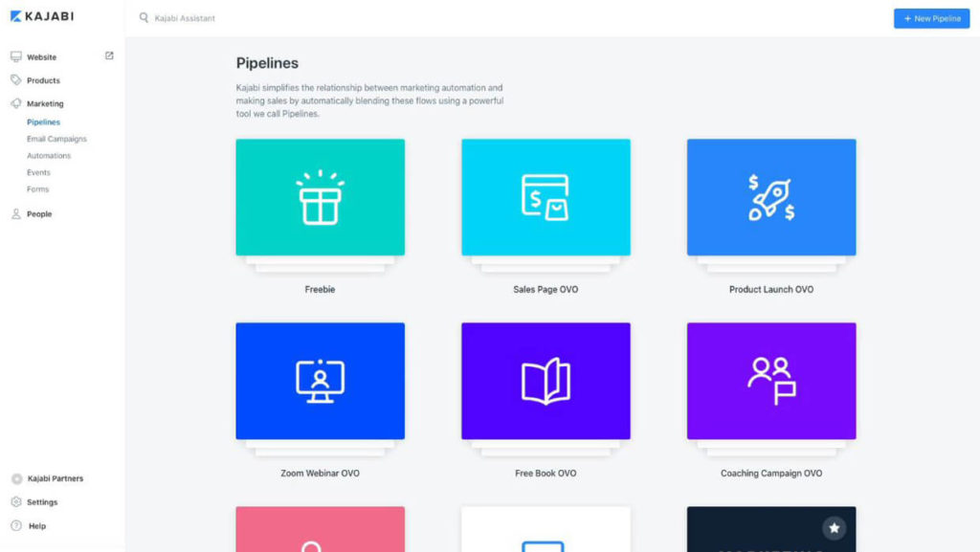Click the Zoom Webinar OVO label
Image resolution: width=980 pixels, height=552 pixels.
coord(320,474)
